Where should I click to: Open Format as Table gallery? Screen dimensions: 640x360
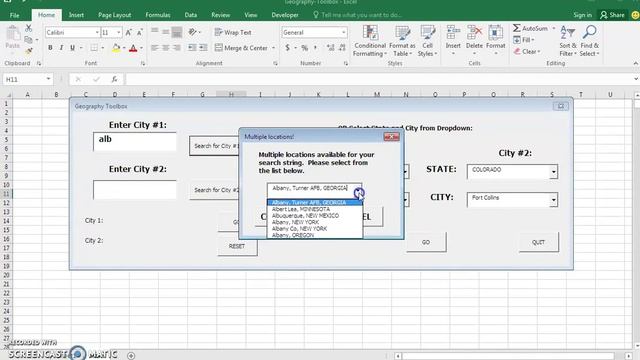(402, 41)
